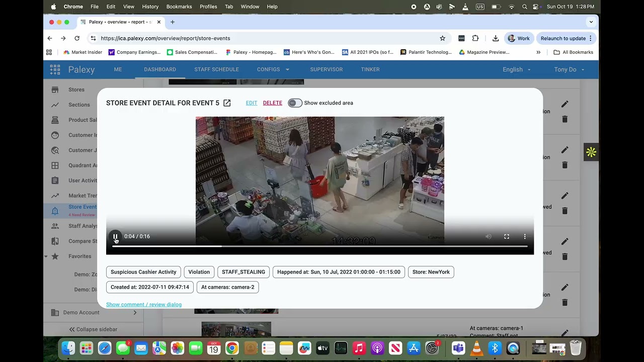Reload the page in Chrome
The width and height of the screenshot is (644, 362).
point(77,38)
